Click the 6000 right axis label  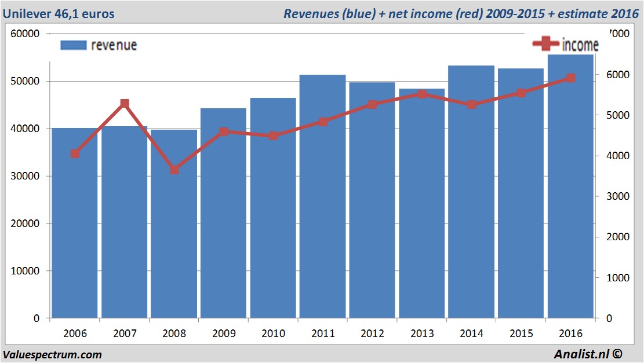pos(618,75)
